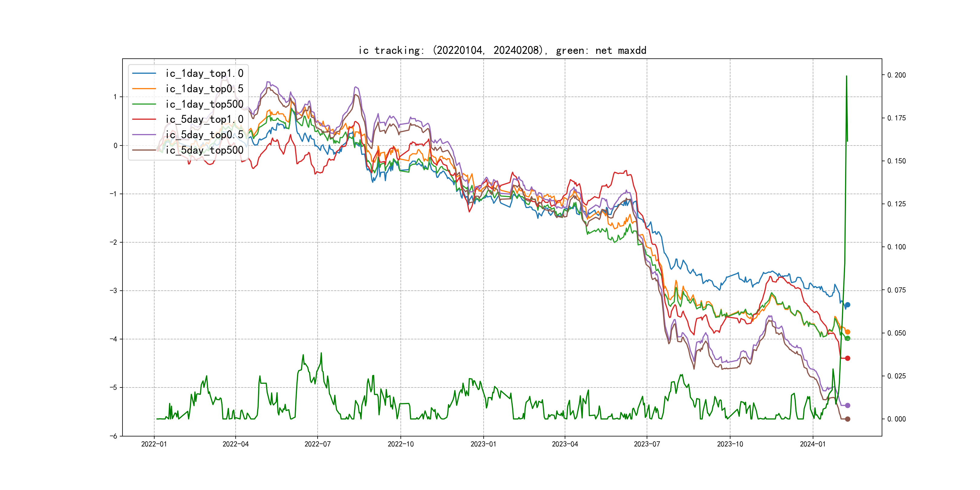Click the orange end-point marker dot
The image size is (980, 490).
tap(847, 332)
